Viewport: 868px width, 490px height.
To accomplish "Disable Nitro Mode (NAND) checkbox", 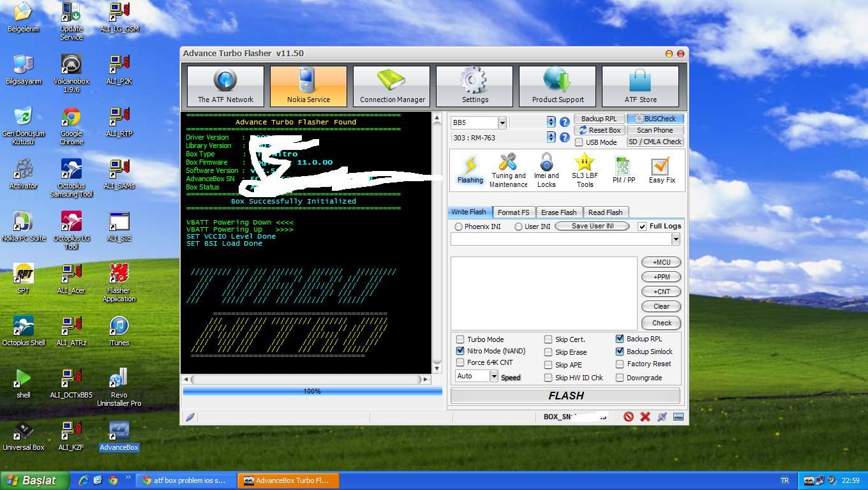I will tap(460, 351).
